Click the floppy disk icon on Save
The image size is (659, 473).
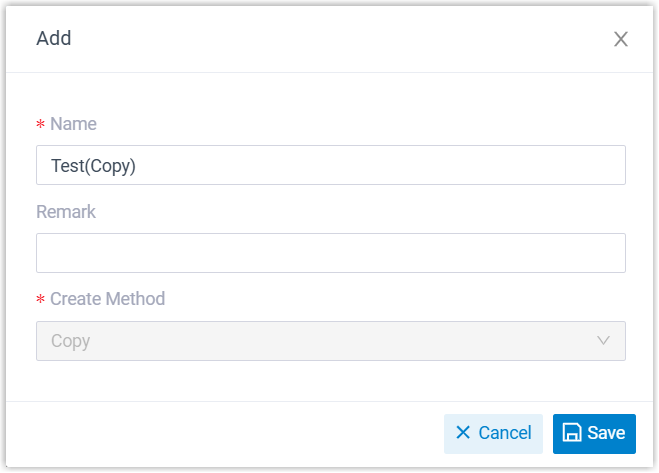click(572, 433)
